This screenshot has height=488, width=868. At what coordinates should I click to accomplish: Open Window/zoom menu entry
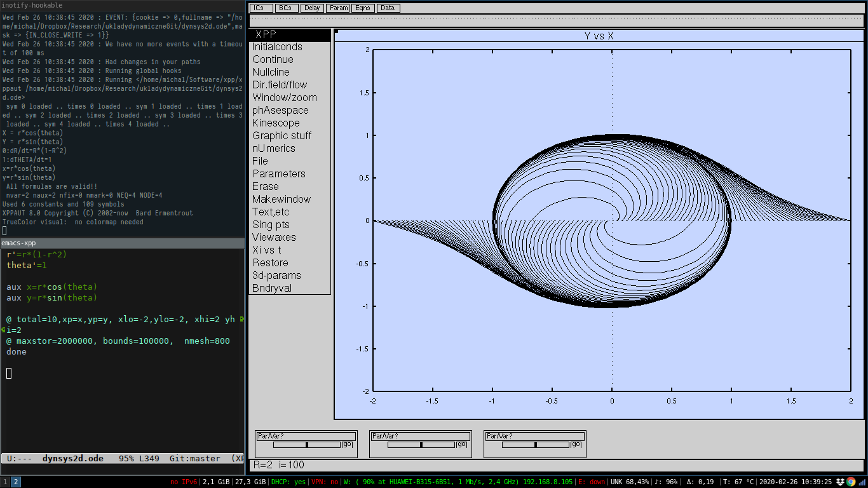click(290, 98)
